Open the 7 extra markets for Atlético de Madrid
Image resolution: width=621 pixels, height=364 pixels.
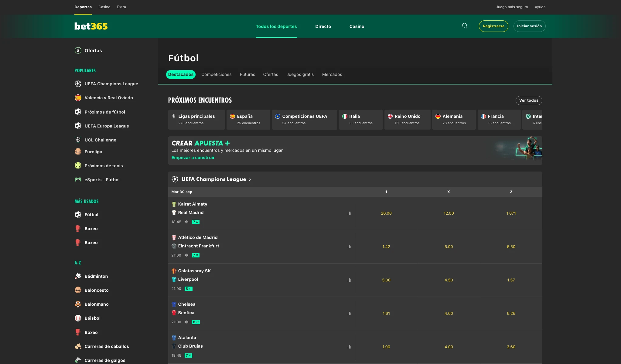click(196, 255)
